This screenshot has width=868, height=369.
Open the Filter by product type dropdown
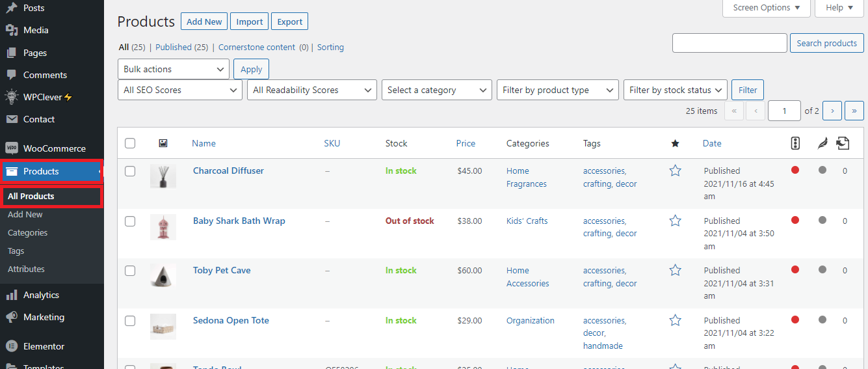pyautogui.click(x=558, y=90)
